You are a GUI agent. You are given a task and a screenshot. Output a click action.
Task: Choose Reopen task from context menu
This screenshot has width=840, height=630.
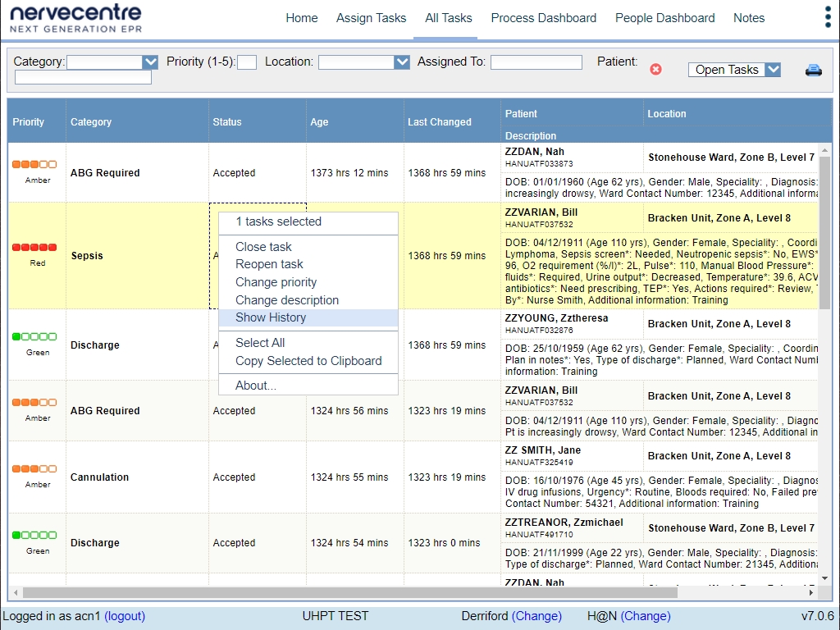[x=308, y=264]
